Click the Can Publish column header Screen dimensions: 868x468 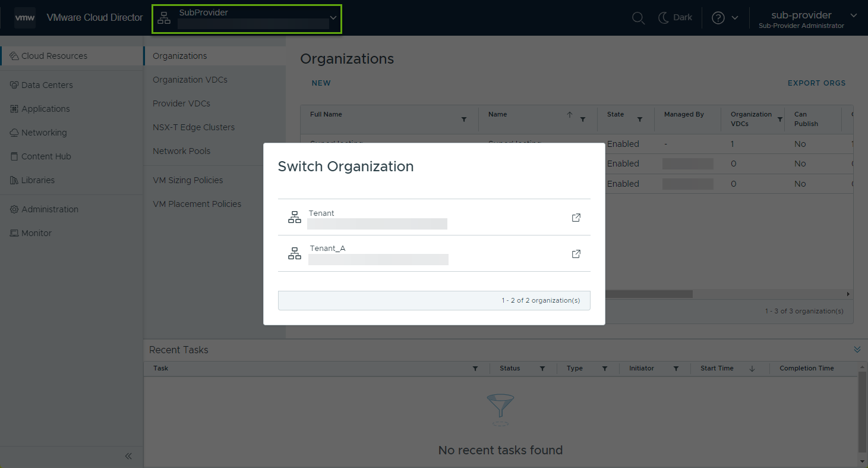click(806, 119)
